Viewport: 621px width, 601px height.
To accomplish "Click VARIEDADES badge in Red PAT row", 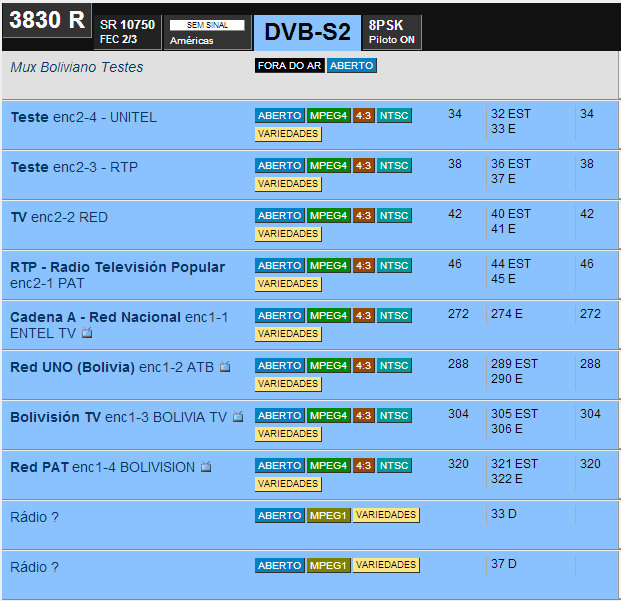I will [288, 484].
